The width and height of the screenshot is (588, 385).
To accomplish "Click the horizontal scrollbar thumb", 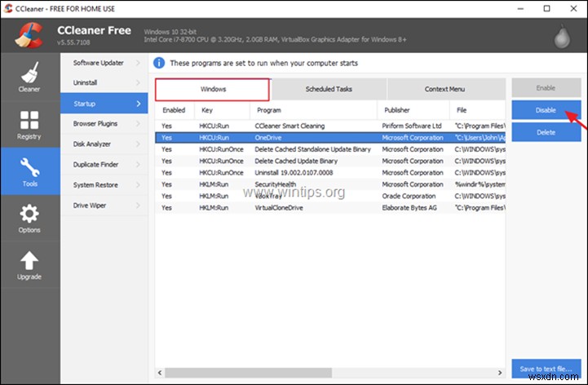I will tap(249, 373).
